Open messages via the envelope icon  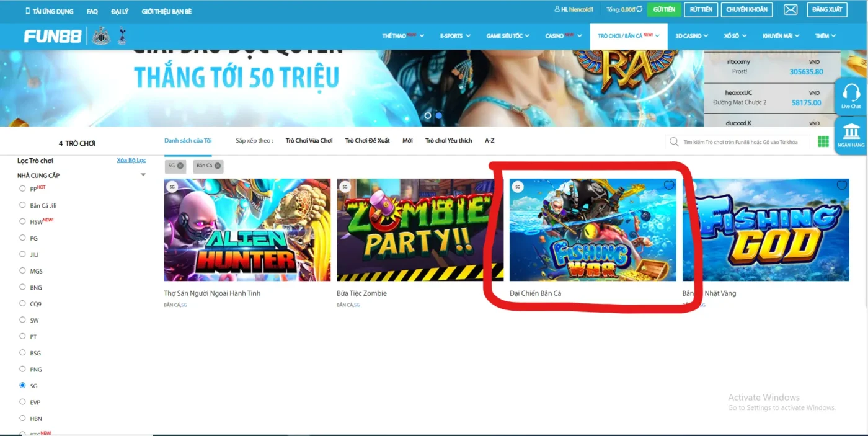click(790, 9)
